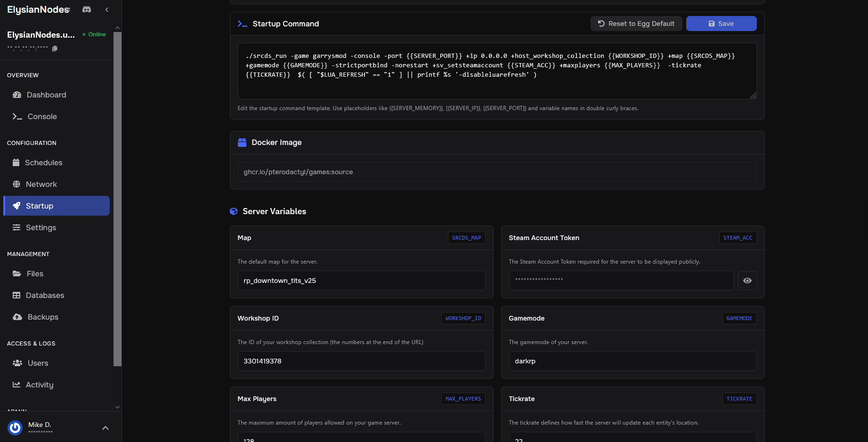Click the Startup rocket icon
Screen dimensions: 868x442
[x=16, y=206]
